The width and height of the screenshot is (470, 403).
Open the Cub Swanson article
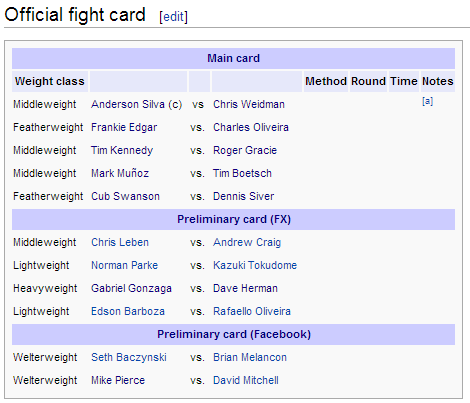(125, 196)
